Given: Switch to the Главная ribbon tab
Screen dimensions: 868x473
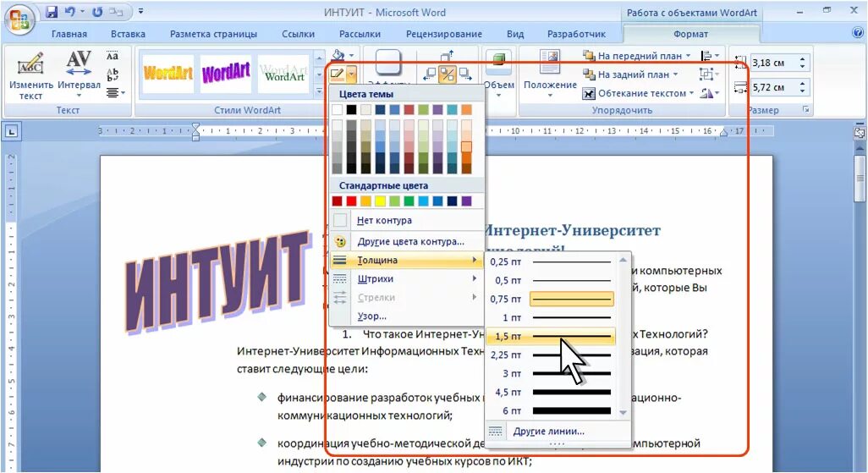Looking at the screenshot, I should [x=69, y=34].
